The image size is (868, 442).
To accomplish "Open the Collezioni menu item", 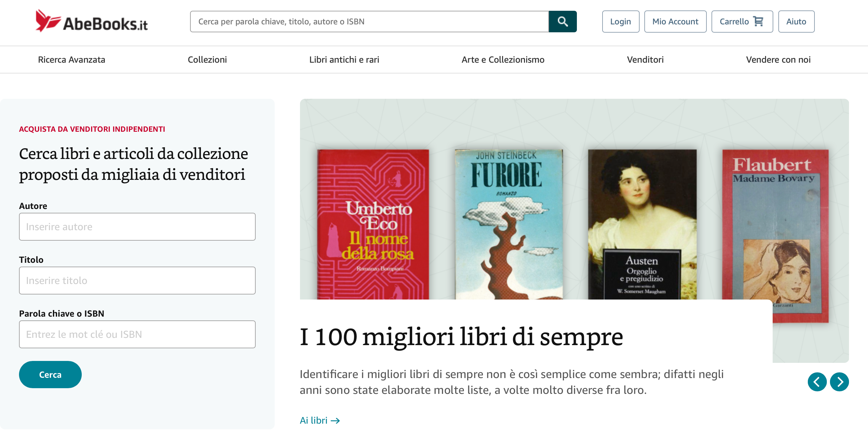I will pyautogui.click(x=207, y=60).
